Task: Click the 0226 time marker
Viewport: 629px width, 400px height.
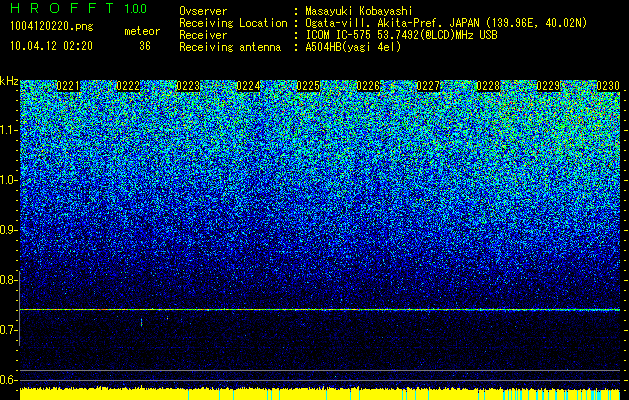Action: click(x=368, y=86)
